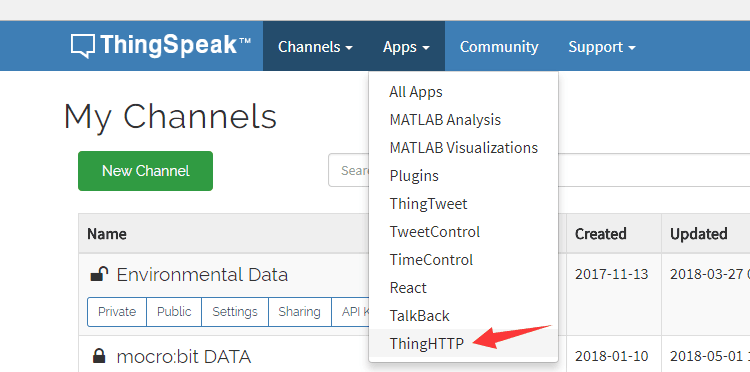Collapse the Apps dropdown menu

(406, 46)
